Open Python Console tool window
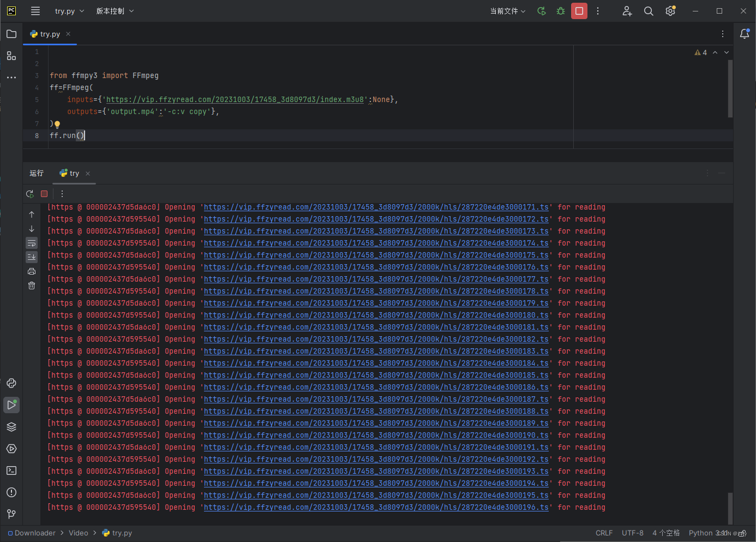 coord(11,383)
